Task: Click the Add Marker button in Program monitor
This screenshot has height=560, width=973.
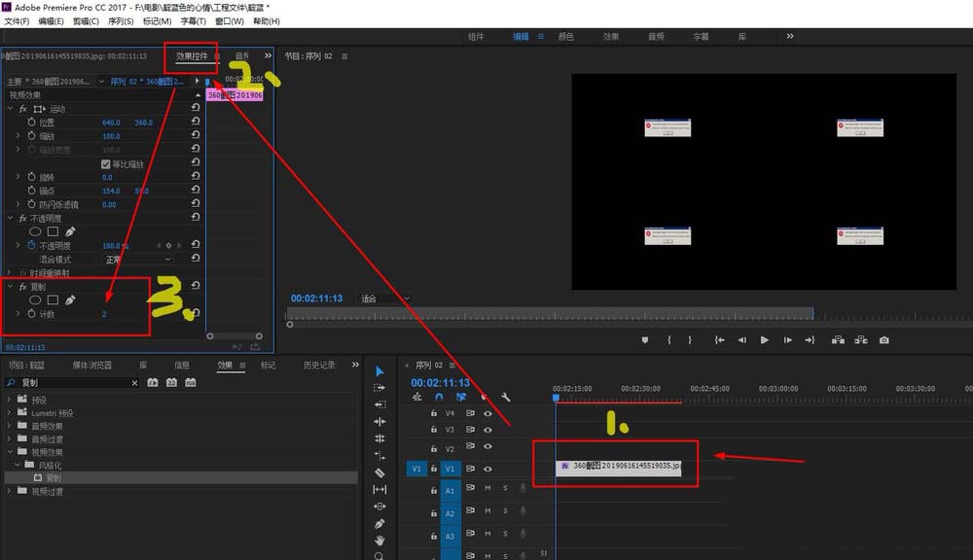Action: pos(644,340)
